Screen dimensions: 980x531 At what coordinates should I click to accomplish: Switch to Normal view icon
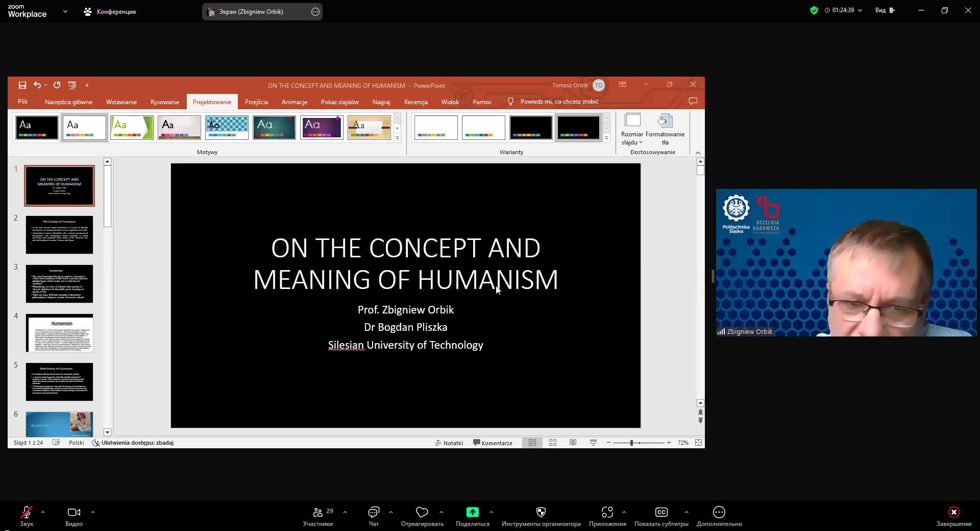coord(532,443)
